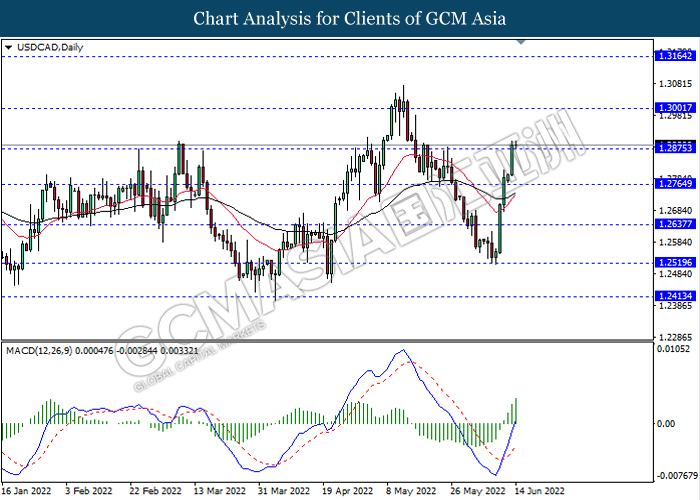Screen dimensions: 700x500
Task: Select the USDCAD,Daily chart label
Action: 50,47
